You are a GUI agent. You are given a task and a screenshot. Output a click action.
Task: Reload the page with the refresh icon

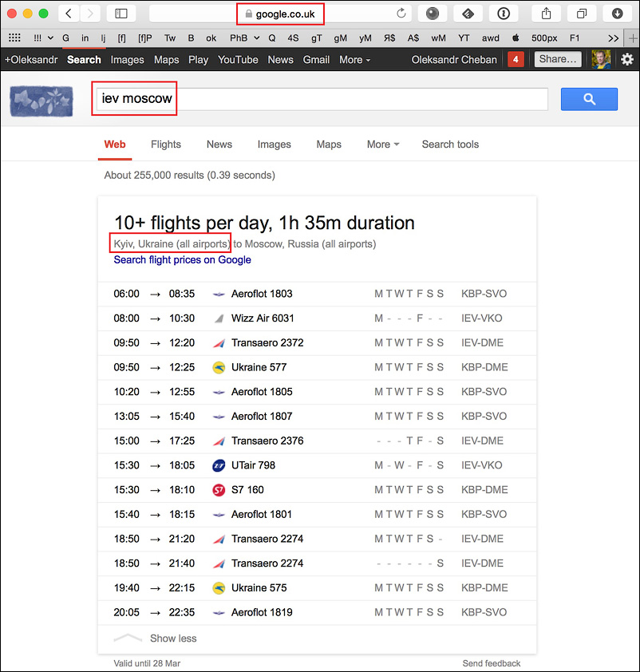point(401,14)
